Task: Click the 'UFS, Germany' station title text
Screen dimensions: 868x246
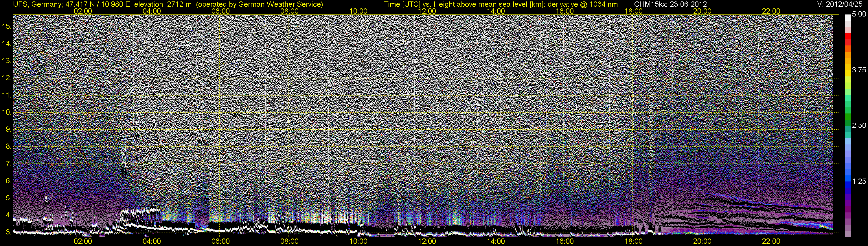Action: click(x=37, y=4)
